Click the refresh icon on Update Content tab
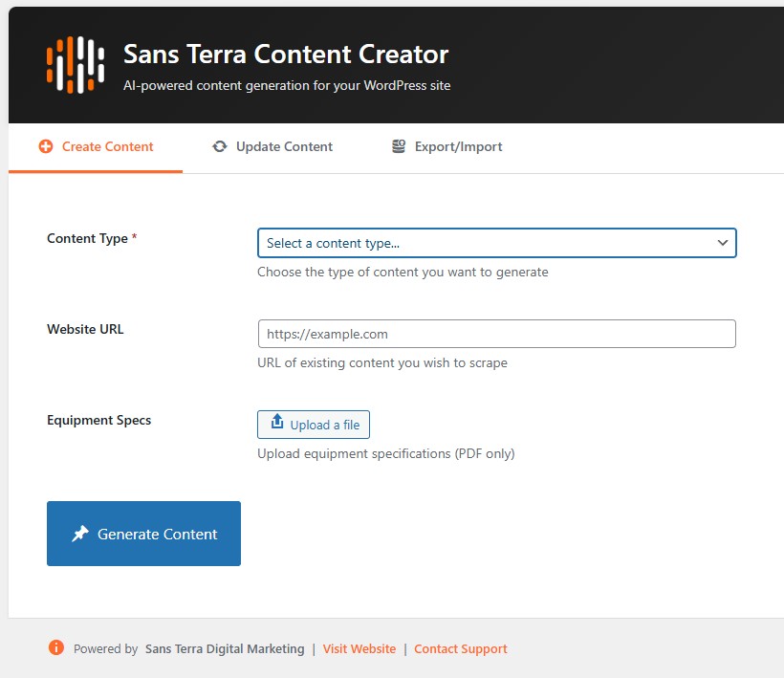The height and width of the screenshot is (678, 784). [221, 146]
